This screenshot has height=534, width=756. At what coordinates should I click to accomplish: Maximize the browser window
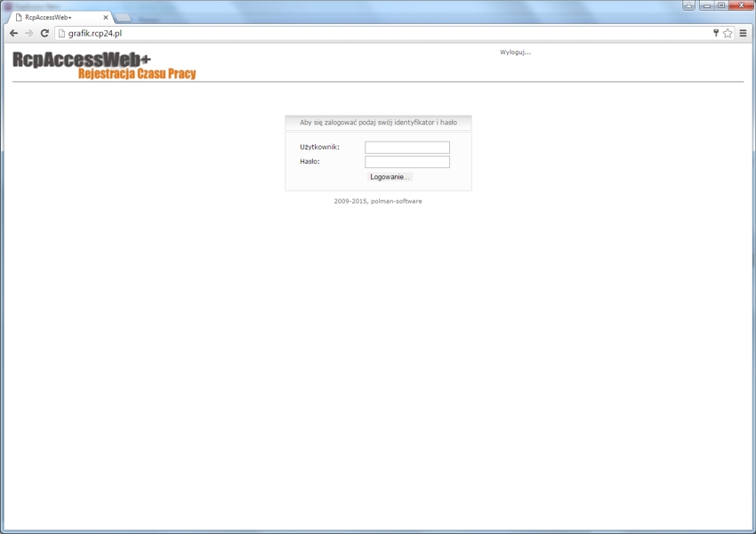721,5
